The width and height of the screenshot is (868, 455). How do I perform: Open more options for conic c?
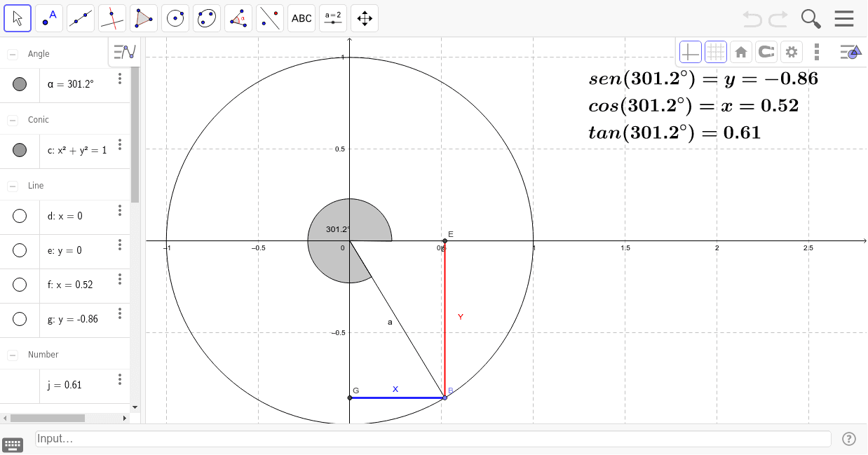pos(120,144)
